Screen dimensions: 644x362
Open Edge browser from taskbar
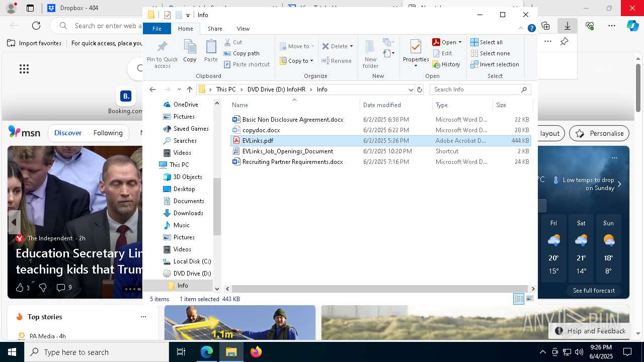[x=207, y=352]
